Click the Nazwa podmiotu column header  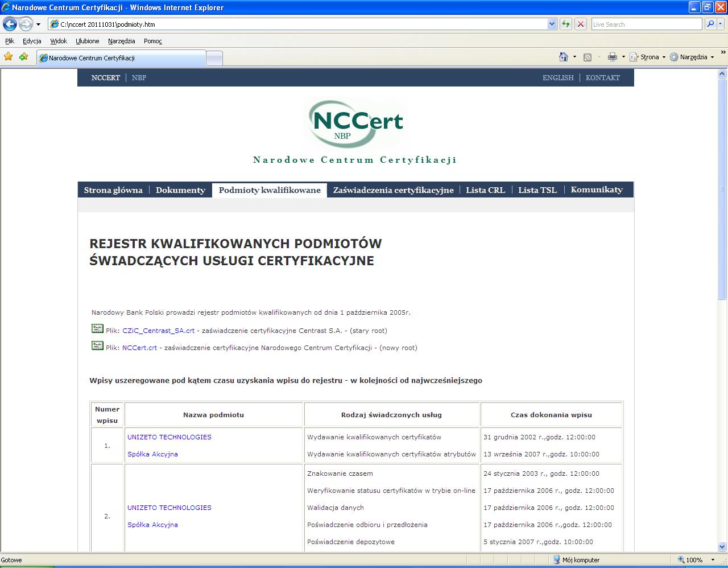coord(213,415)
